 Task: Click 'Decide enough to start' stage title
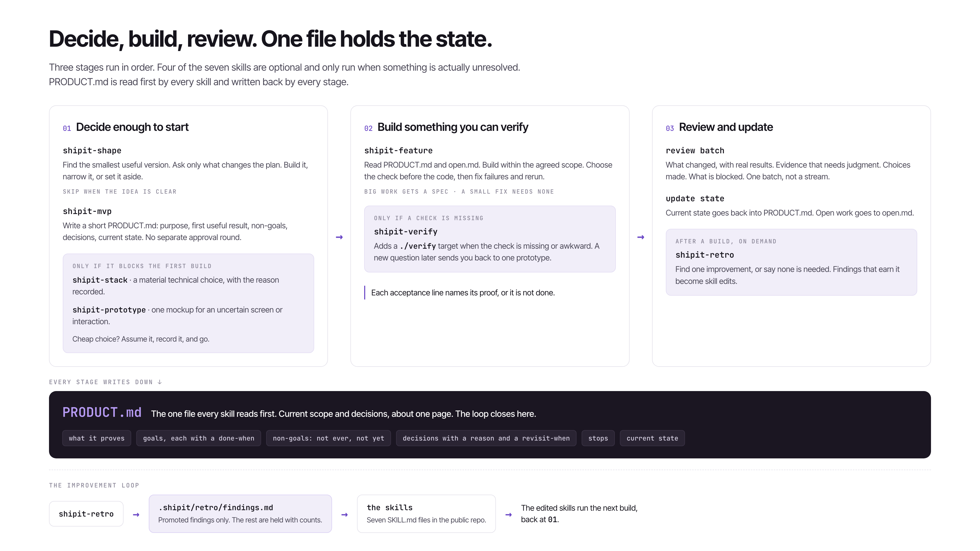click(132, 127)
